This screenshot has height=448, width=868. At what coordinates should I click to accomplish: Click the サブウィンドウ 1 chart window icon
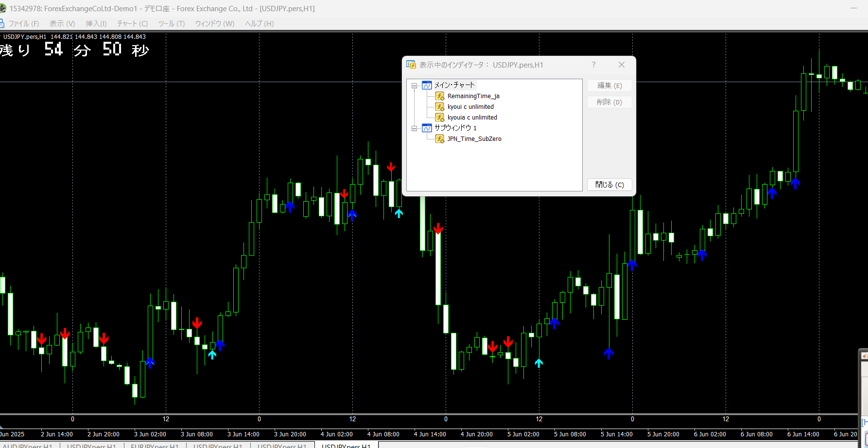click(427, 128)
